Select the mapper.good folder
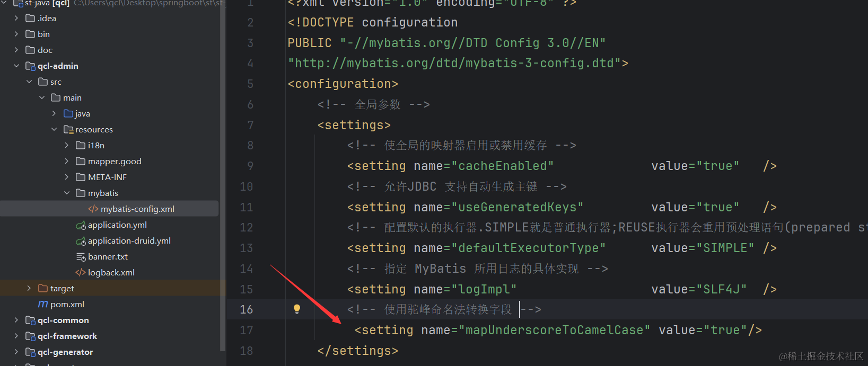868x366 pixels. [115, 162]
